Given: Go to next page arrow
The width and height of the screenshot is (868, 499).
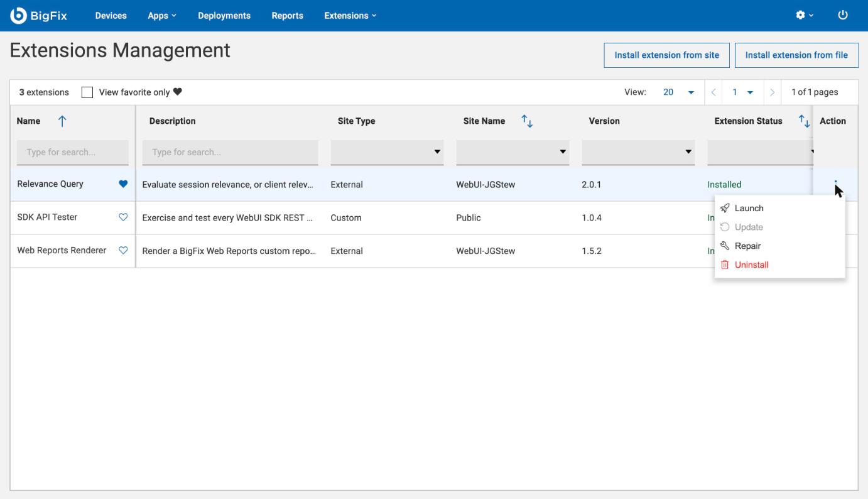Looking at the screenshot, I should coord(773,92).
